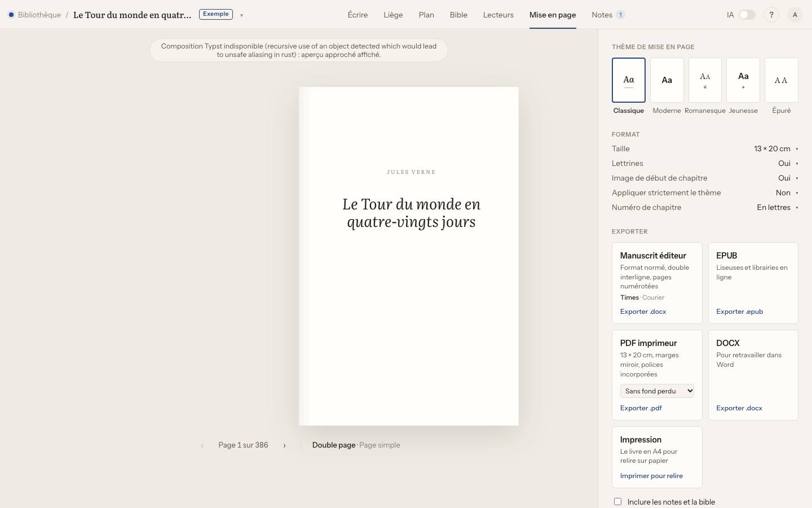Viewport: 812px width, 508px height.
Task: Open Numéro de chapitre En lettres dropdown
Action: pyautogui.click(x=778, y=207)
